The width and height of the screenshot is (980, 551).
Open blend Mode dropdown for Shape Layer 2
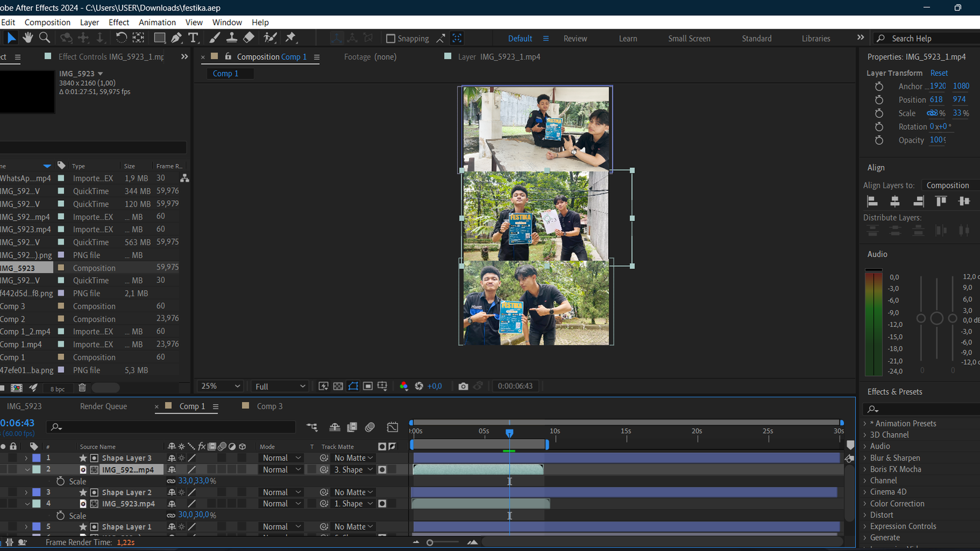(x=282, y=492)
